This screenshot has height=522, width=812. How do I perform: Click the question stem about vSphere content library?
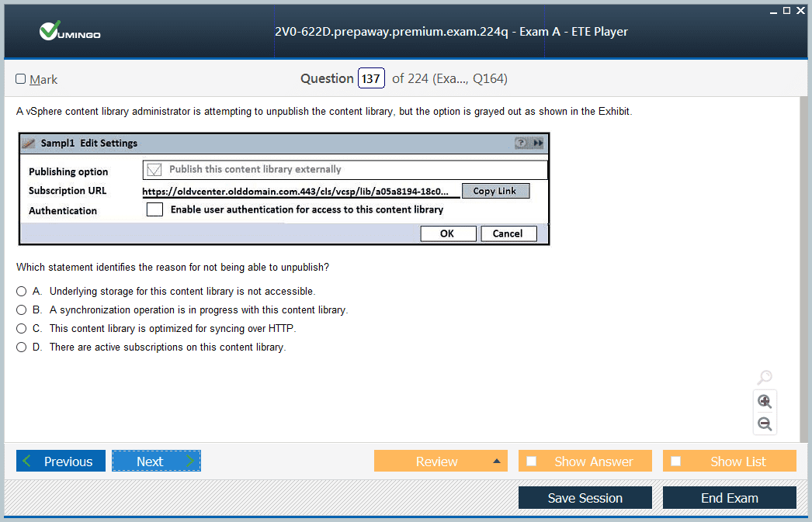click(324, 112)
